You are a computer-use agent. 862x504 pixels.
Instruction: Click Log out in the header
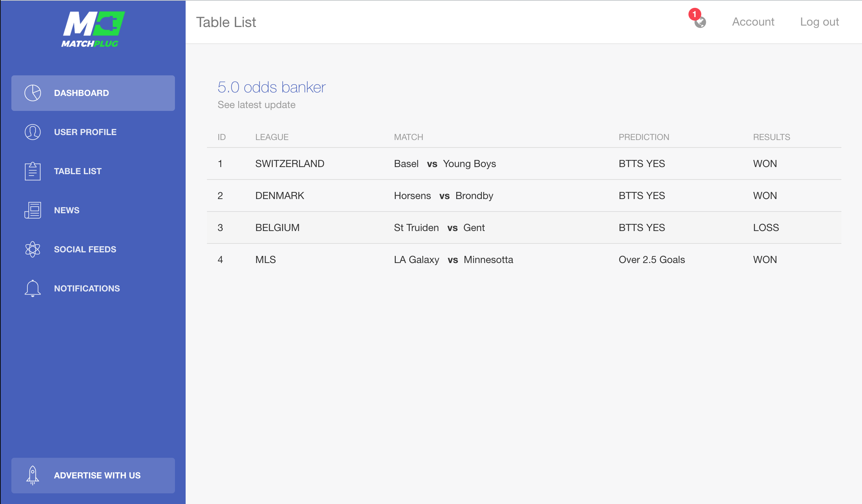click(x=819, y=22)
